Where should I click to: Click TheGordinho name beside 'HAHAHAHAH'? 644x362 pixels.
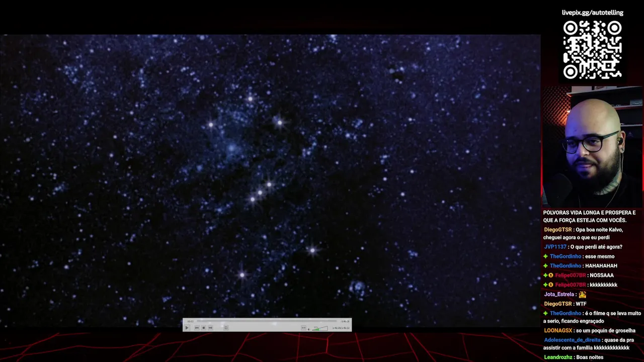click(566, 266)
